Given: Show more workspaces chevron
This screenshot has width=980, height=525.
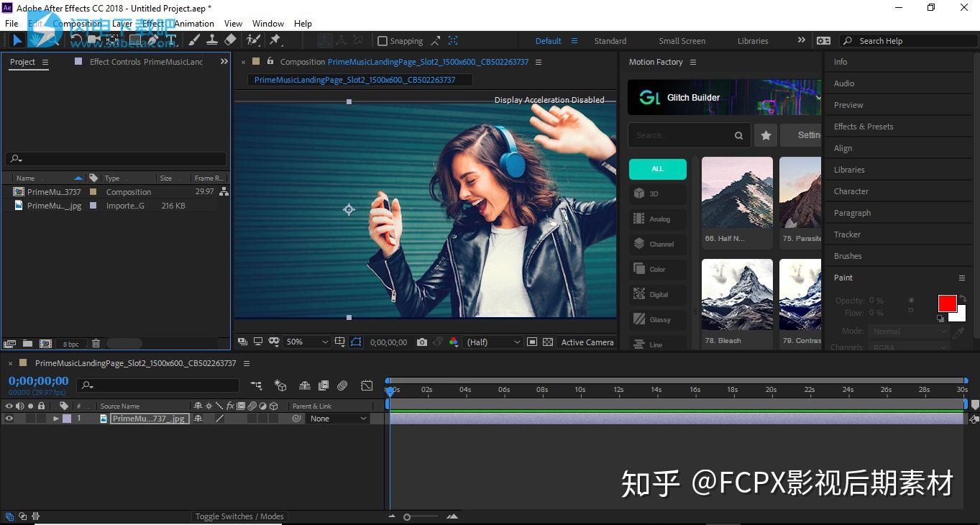Looking at the screenshot, I should point(802,40).
